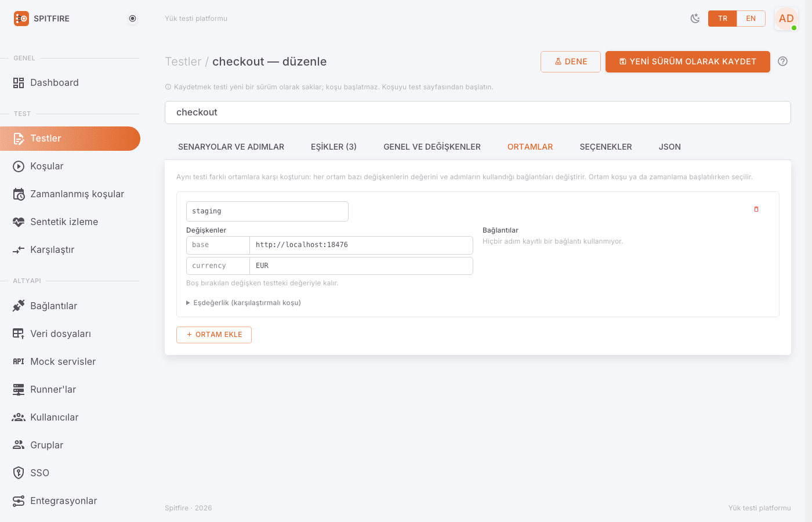Open Veri dosyaları in the sidebar
The height and width of the screenshot is (522, 812).
click(x=70, y=333)
